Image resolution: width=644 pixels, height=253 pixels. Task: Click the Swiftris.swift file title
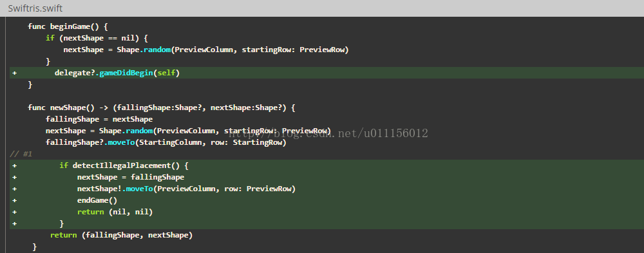pyautogui.click(x=35, y=8)
